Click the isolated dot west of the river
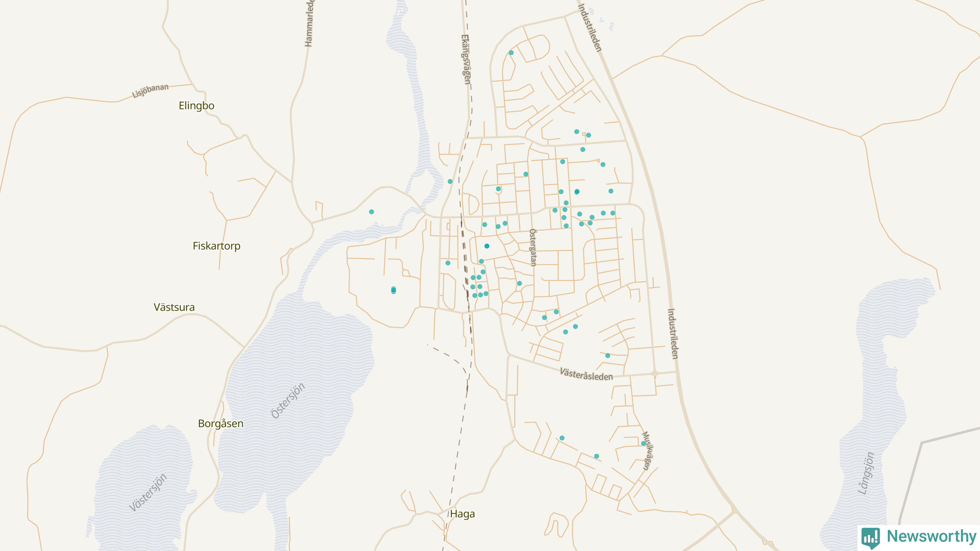This screenshot has width=980, height=551. 371,212
